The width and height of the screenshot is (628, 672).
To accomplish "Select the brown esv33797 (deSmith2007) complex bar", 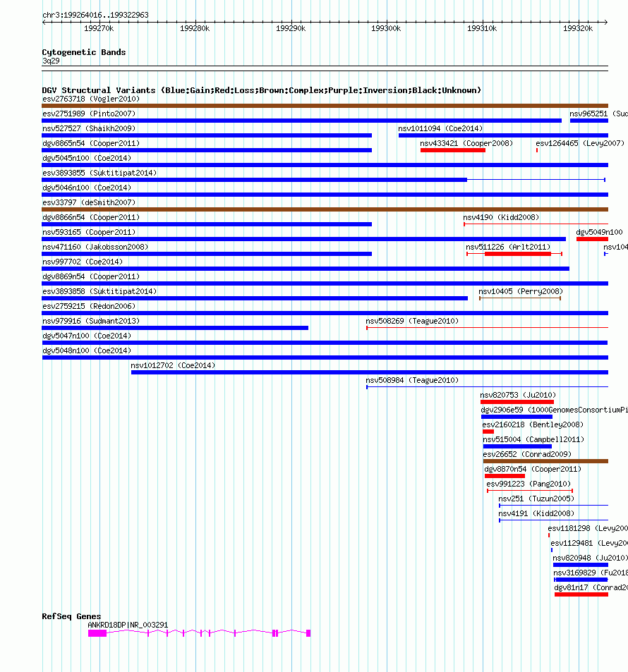I will (x=325, y=209).
